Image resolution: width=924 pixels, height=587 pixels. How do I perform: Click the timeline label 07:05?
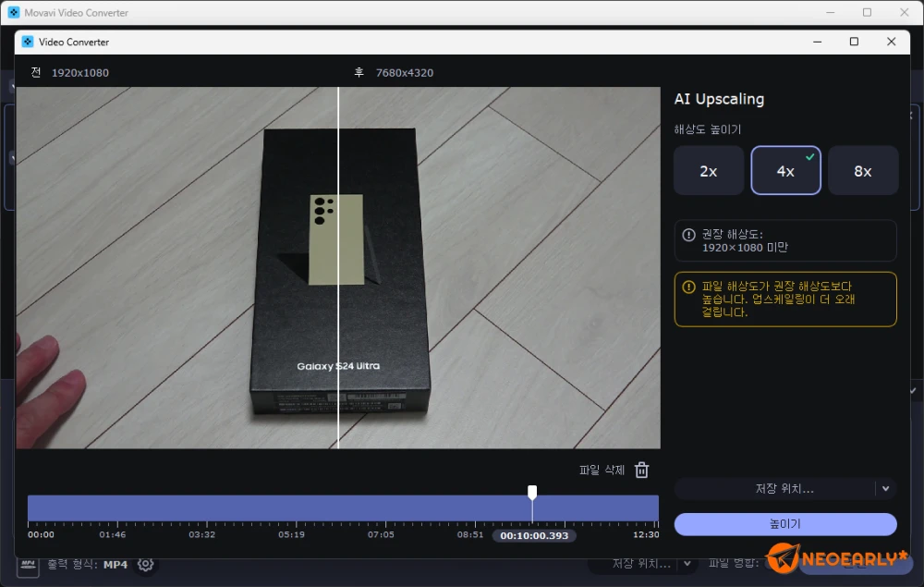[x=381, y=534]
